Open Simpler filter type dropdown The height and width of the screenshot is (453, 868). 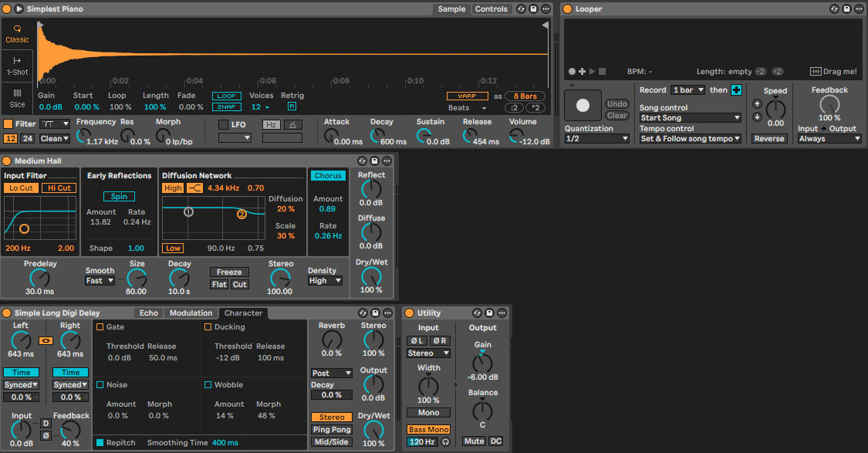coord(55,124)
